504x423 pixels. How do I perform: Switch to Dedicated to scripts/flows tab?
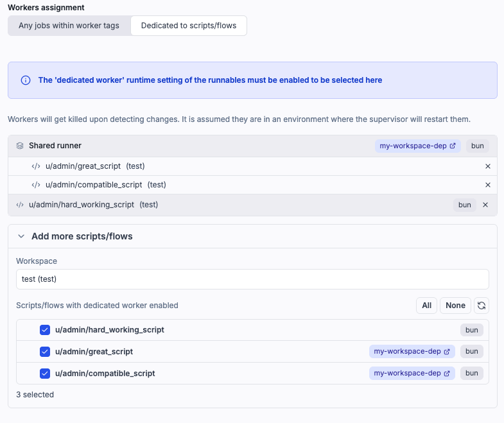point(188,26)
